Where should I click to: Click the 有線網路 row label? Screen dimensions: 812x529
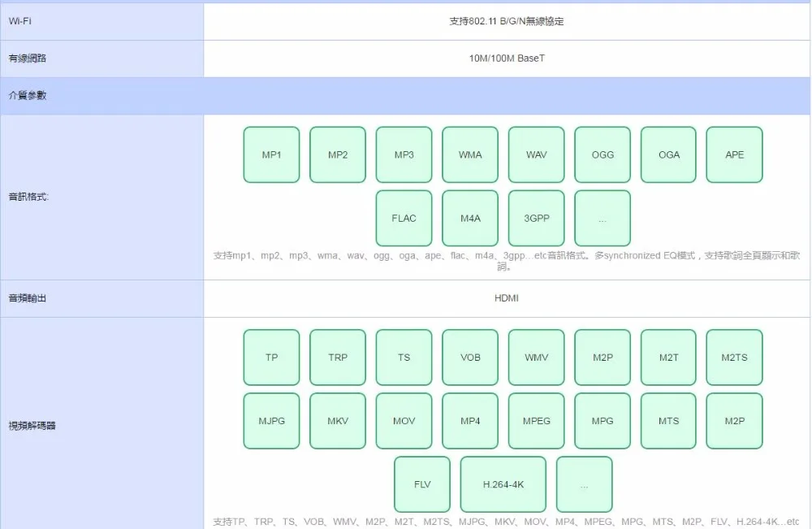click(28, 59)
